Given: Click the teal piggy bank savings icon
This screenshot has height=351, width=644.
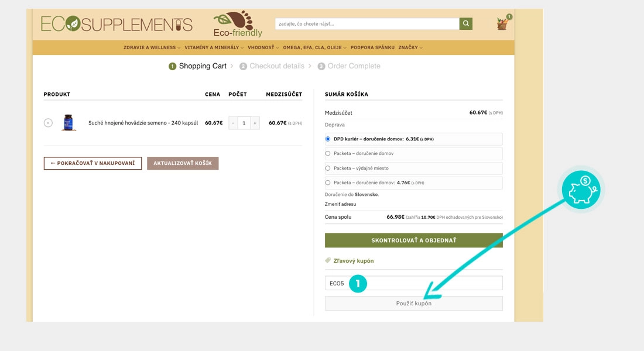Looking at the screenshot, I should click(x=581, y=189).
